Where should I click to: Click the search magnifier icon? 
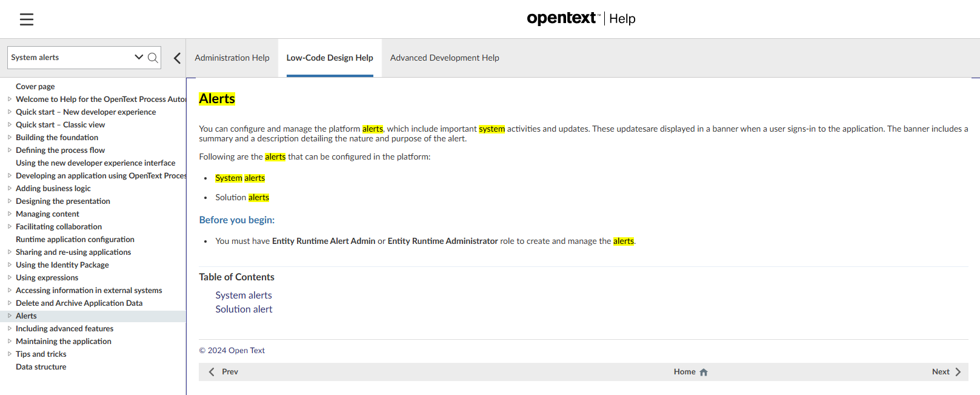click(153, 58)
